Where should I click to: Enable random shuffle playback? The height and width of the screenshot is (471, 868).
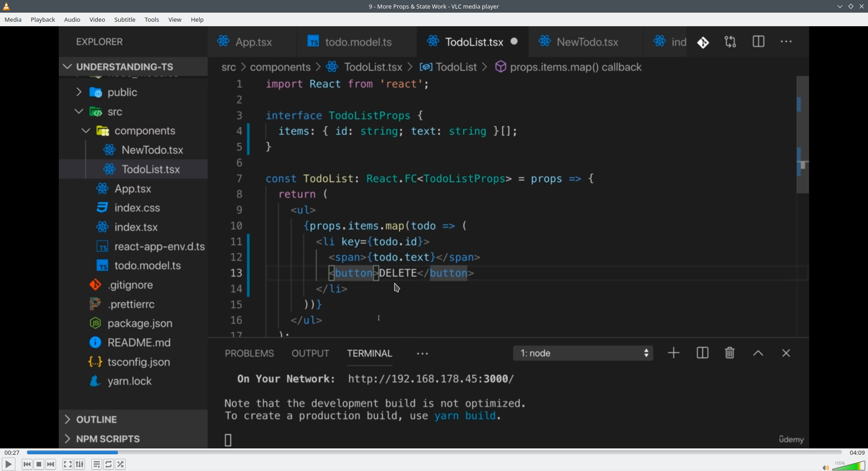tap(121, 464)
